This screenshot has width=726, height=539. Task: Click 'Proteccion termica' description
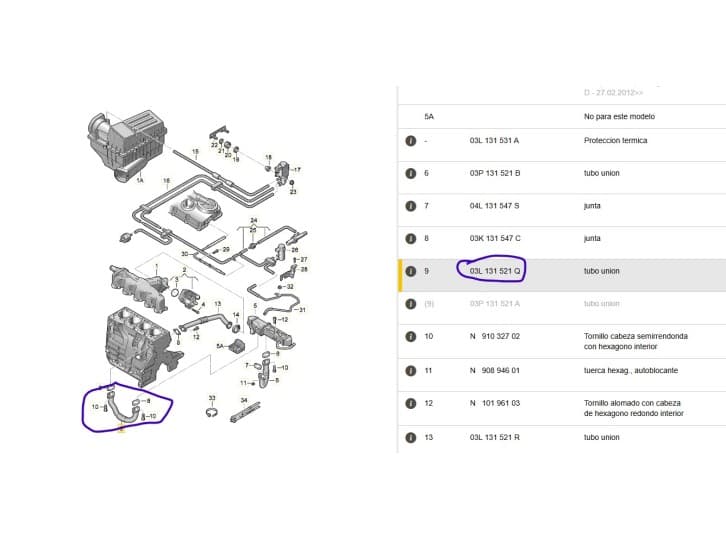[x=615, y=140]
